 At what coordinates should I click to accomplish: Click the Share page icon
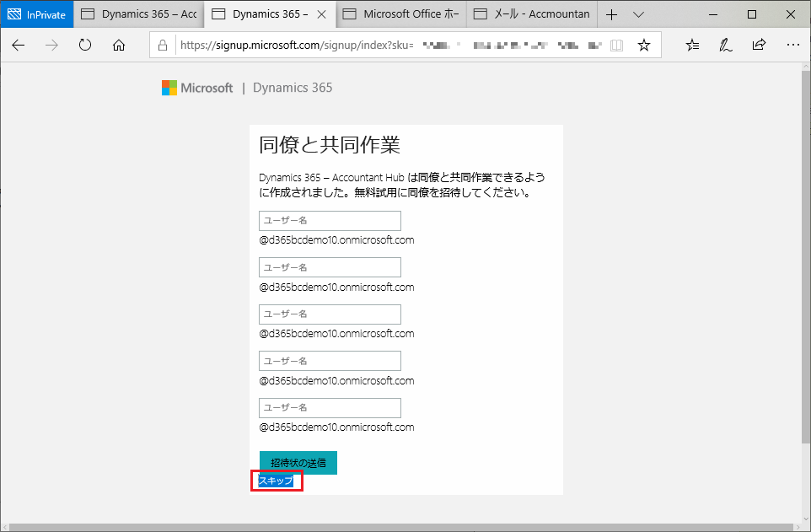759,46
